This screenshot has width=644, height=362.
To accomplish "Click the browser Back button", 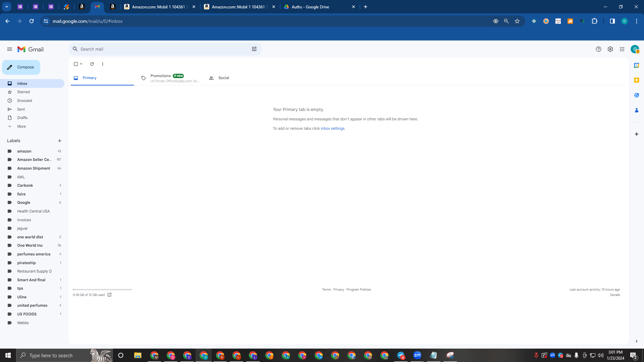I will click(7, 21).
